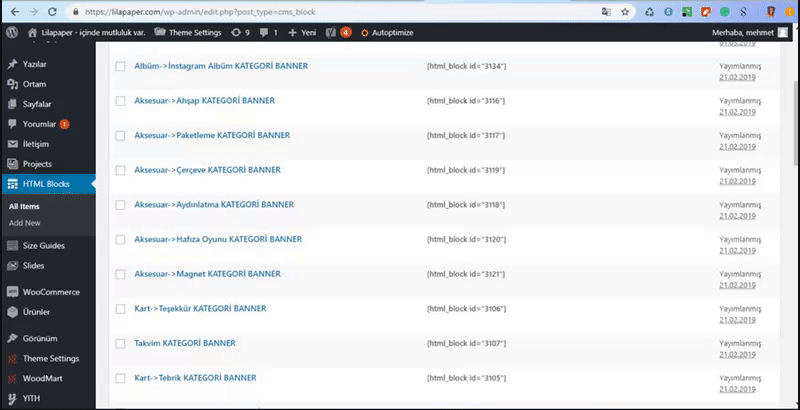Check the Aksesuar->Magnet row checkbox

coord(120,275)
